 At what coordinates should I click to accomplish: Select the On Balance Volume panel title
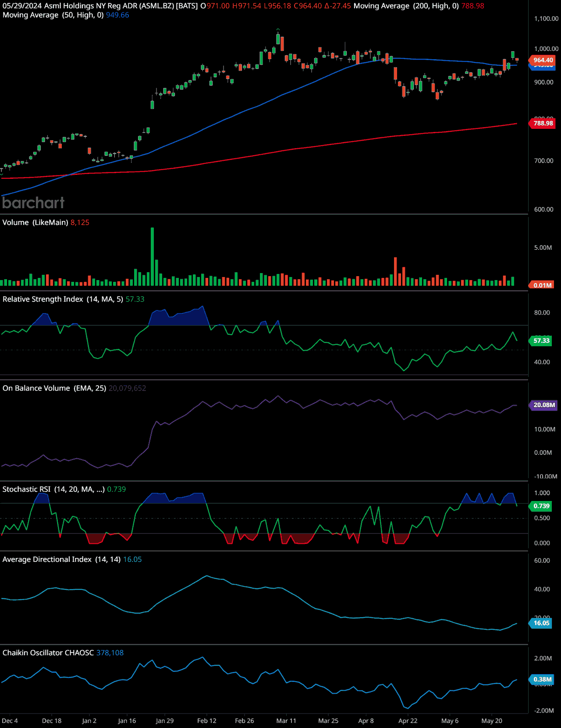(36, 388)
